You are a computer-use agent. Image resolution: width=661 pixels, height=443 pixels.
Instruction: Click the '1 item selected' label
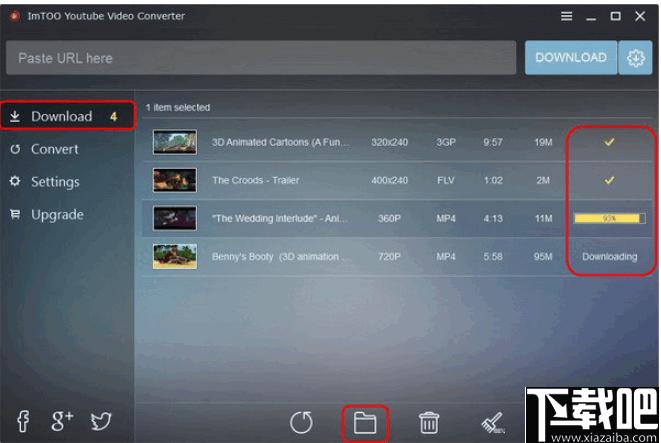click(x=177, y=107)
